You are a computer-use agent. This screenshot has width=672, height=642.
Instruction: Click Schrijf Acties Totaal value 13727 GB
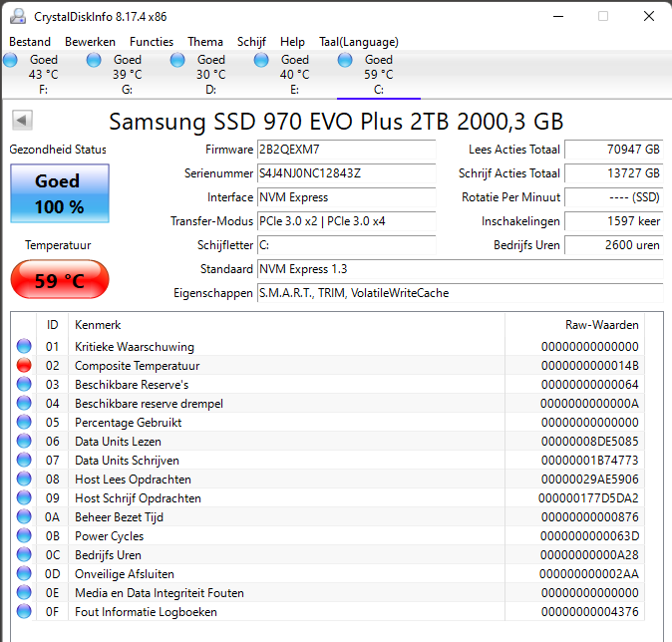point(614,173)
